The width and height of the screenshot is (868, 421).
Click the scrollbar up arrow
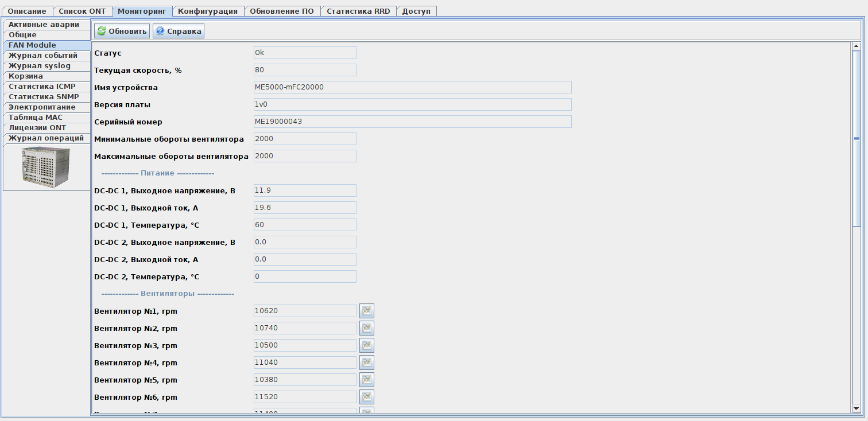pyautogui.click(x=857, y=46)
